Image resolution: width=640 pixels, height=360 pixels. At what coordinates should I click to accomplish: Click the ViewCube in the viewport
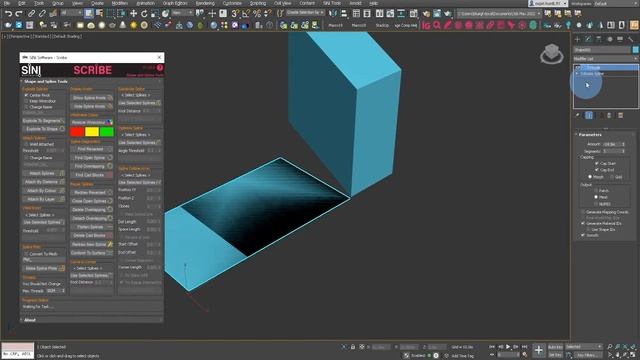coord(552,54)
